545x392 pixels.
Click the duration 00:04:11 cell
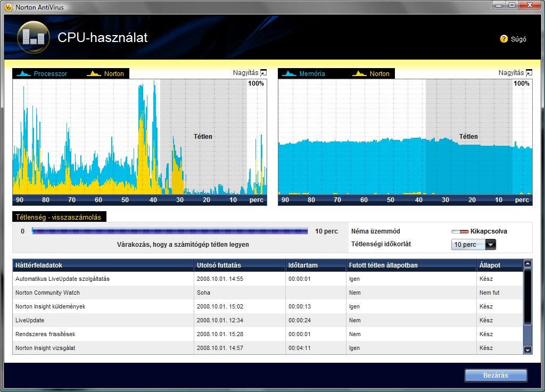(300, 348)
